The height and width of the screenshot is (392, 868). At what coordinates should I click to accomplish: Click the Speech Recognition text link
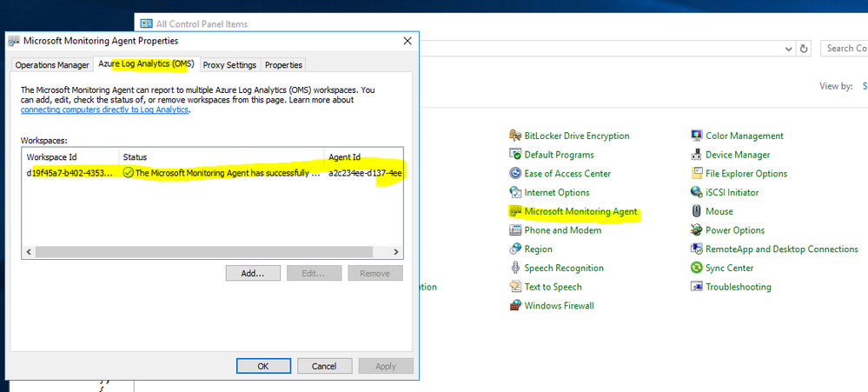[x=564, y=268]
